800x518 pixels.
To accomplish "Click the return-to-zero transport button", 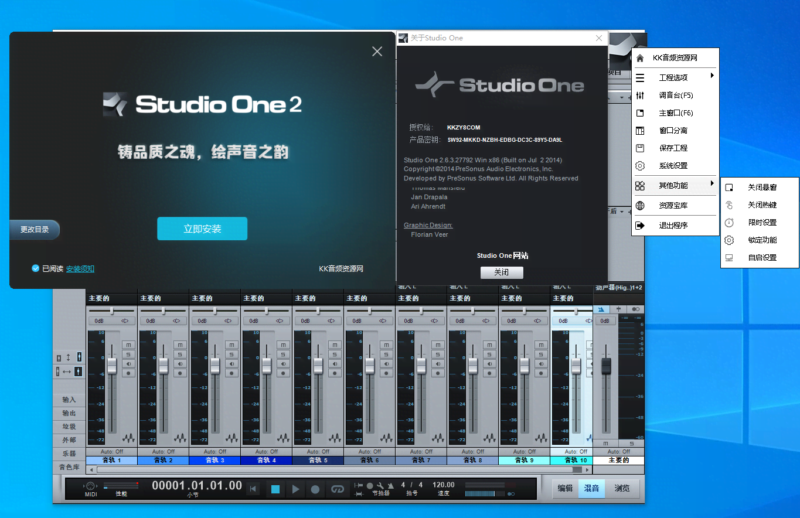I will pyautogui.click(x=253, y=489).
